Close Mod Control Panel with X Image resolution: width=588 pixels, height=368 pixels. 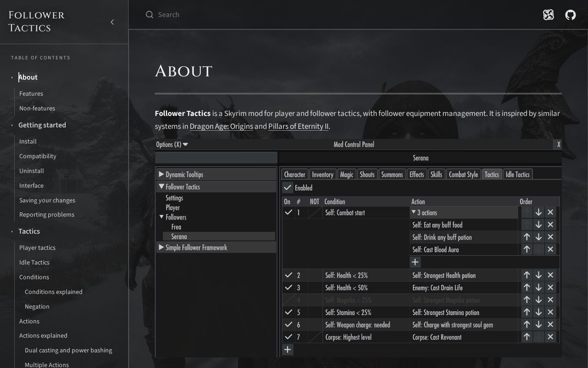coord(558,144)
